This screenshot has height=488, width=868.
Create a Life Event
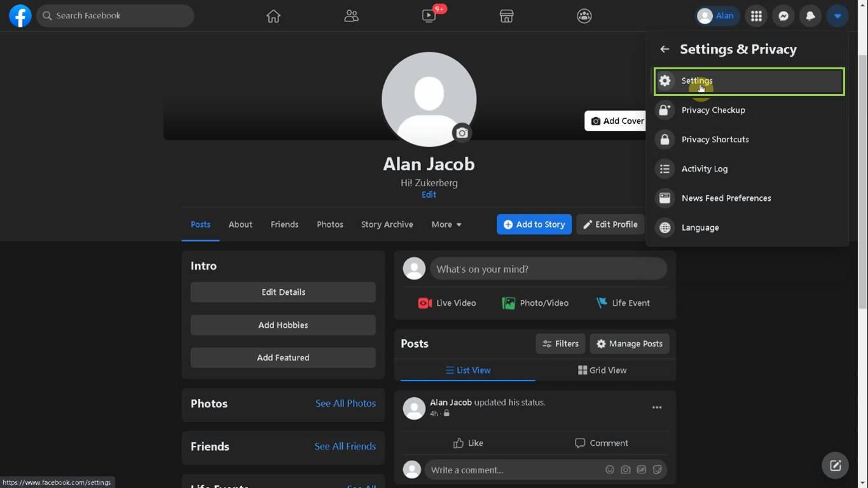click(623, 303)
